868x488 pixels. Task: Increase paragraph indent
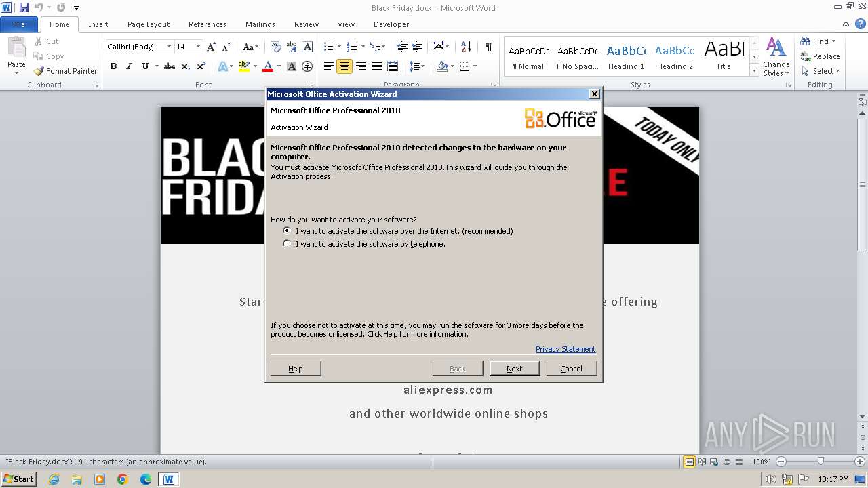[x=418, y=47]
